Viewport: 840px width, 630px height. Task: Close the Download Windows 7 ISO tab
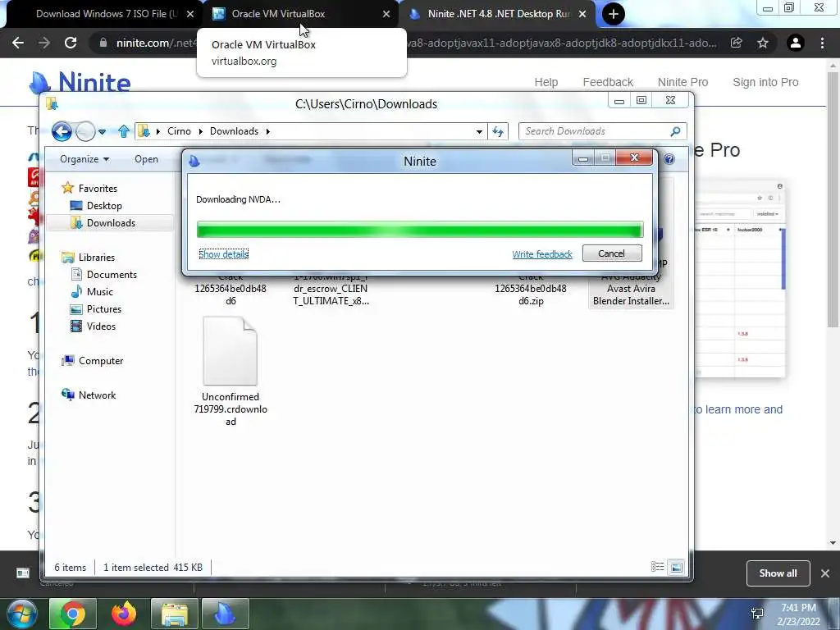(x=190, y=14)
